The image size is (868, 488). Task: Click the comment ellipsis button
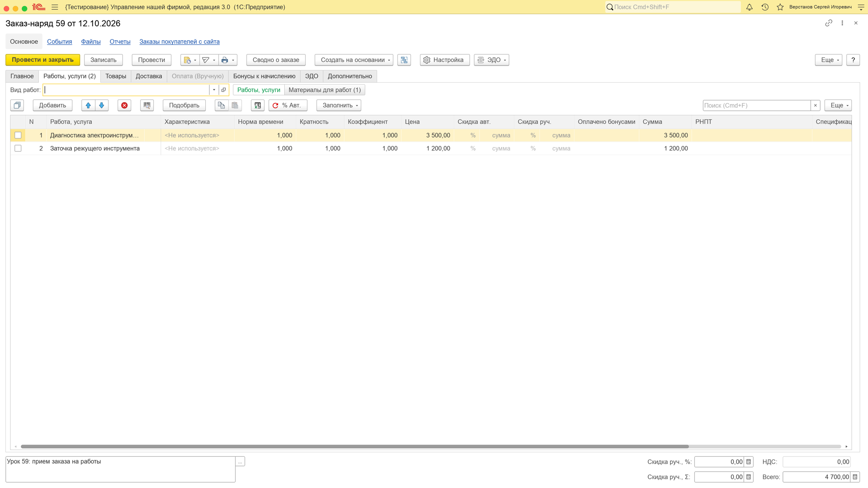(240, 461)
